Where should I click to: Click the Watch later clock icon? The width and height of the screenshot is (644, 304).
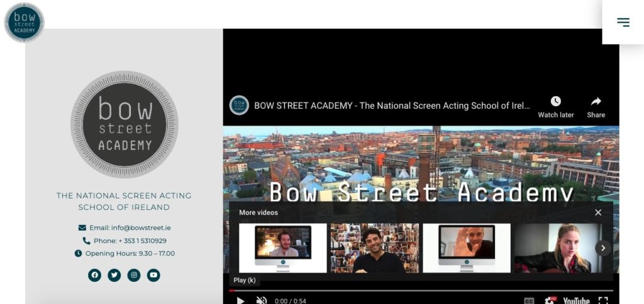[555, 102]
